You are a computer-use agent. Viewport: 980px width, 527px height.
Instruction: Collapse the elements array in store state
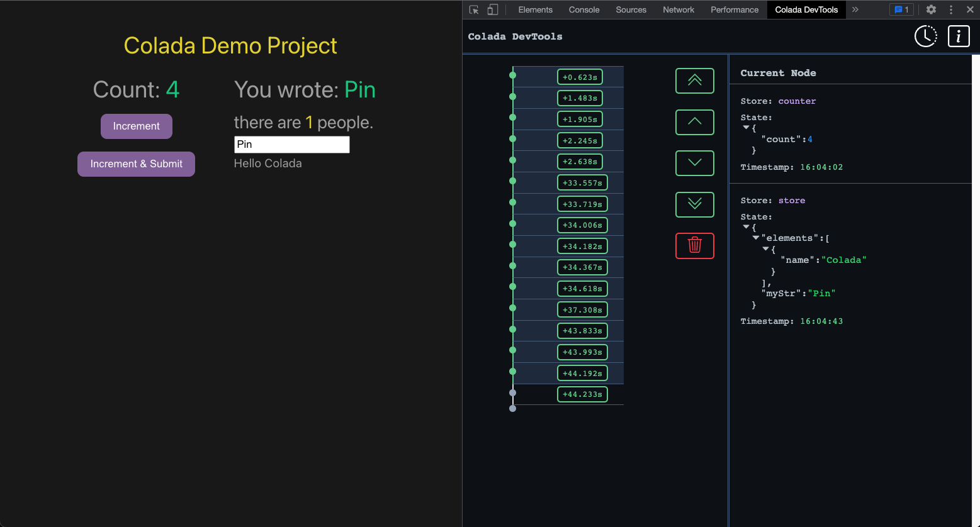(755, 237)
